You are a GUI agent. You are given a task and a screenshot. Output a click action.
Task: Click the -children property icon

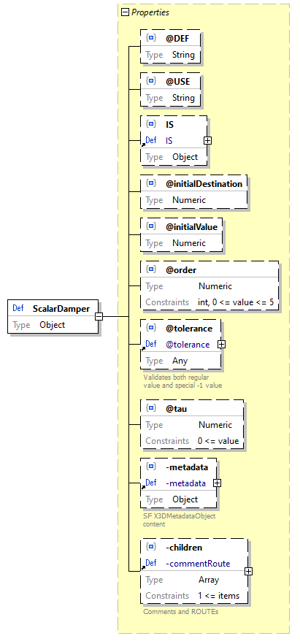click(x=151, y=547)
